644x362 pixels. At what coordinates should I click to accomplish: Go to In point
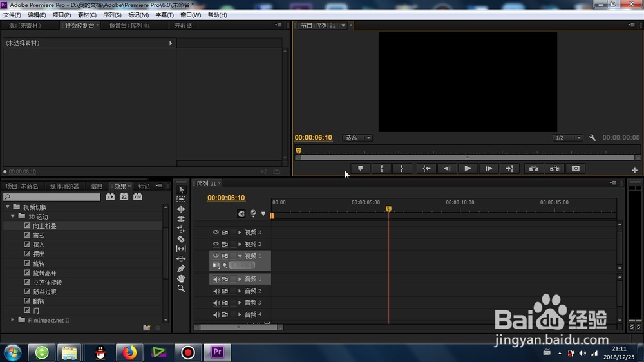[x=427, y=169]
